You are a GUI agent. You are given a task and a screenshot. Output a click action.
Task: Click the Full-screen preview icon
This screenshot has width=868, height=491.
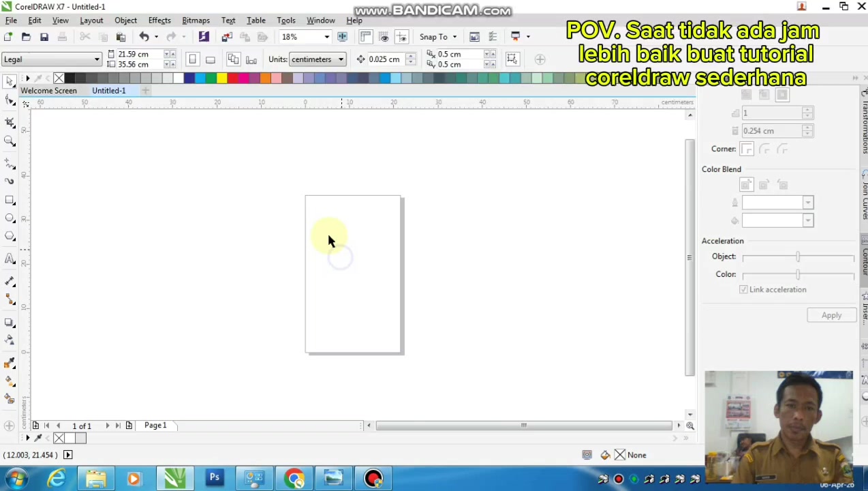point(343,37)
